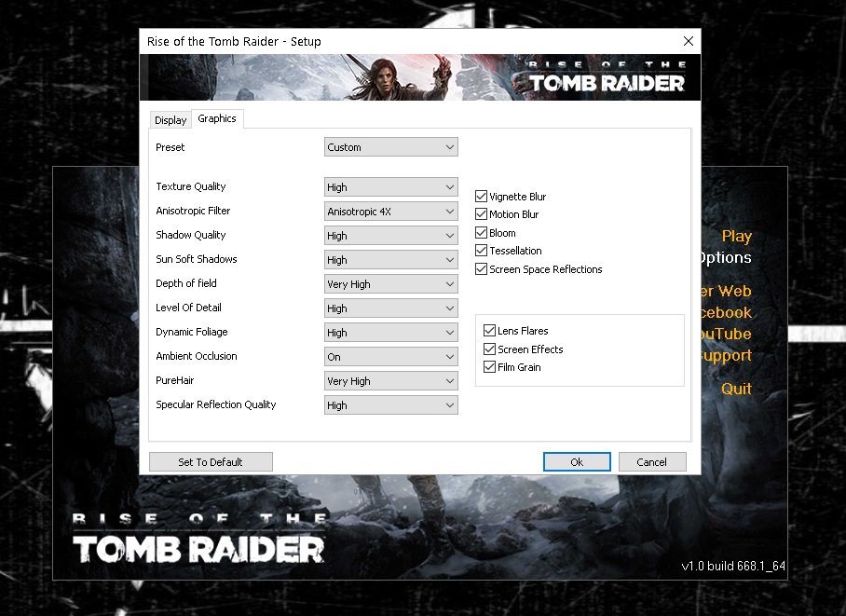846x616 pixels.
Task: Open the YouTube link in launcher
Action: [x=726, y=334]
